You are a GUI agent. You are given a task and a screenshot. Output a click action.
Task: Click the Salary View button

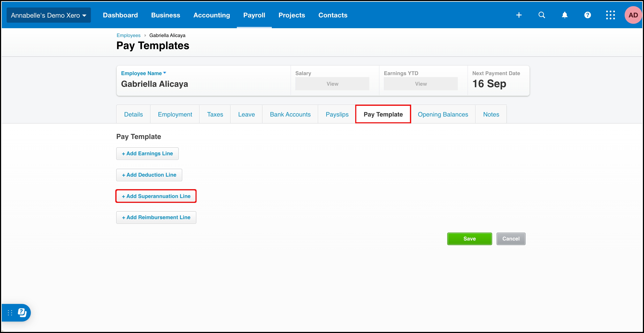332,84
